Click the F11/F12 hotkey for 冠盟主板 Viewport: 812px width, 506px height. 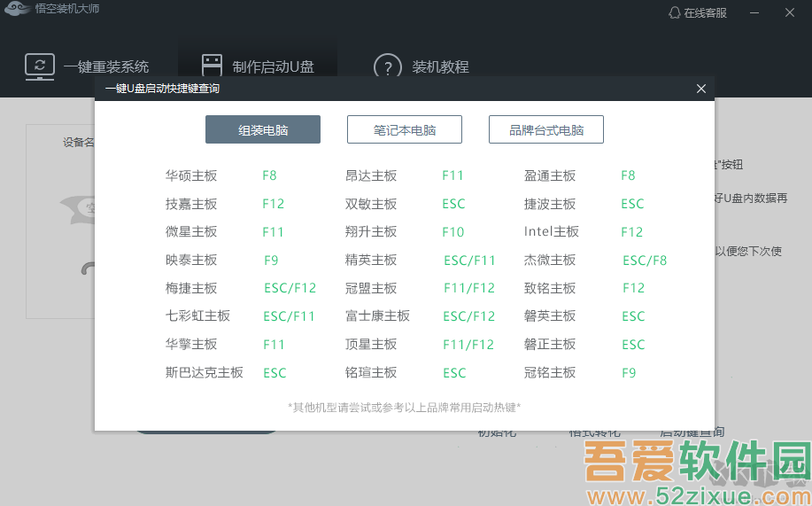point(469,288)
